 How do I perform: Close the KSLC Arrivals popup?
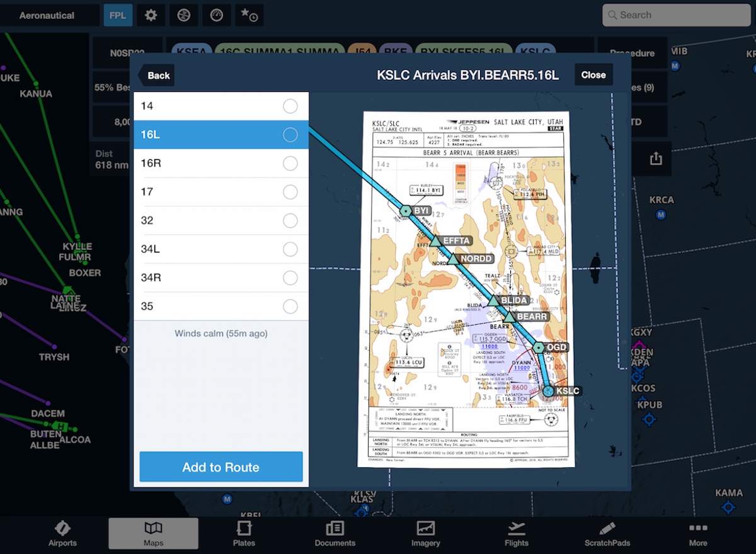[x=593, y=75]
